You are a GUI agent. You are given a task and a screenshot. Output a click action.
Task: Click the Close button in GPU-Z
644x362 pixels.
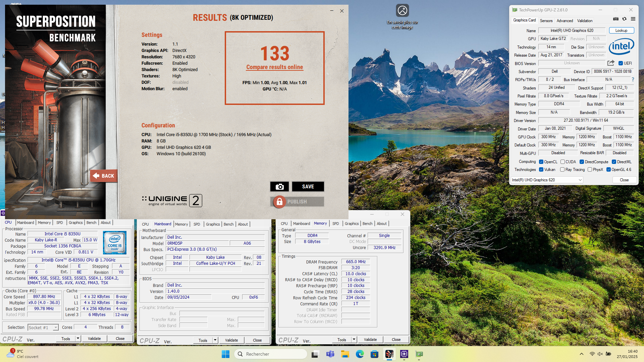(x=624, y=180)
